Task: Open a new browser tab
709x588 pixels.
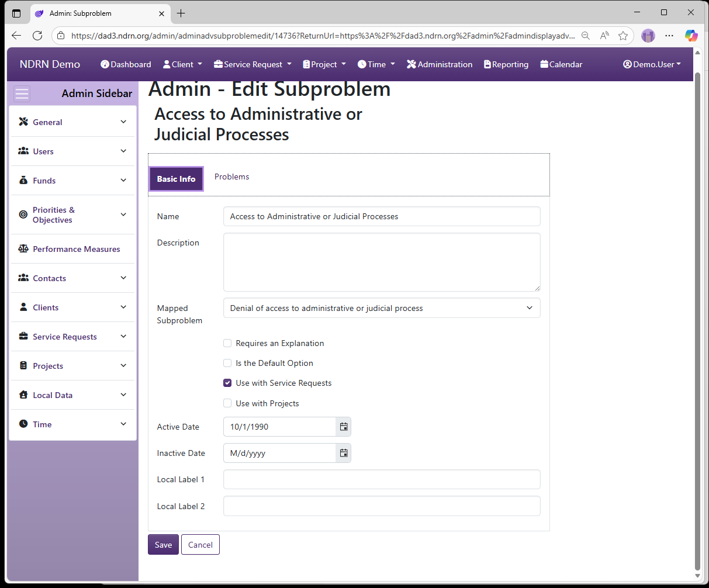Action: [x=181, y=13]
